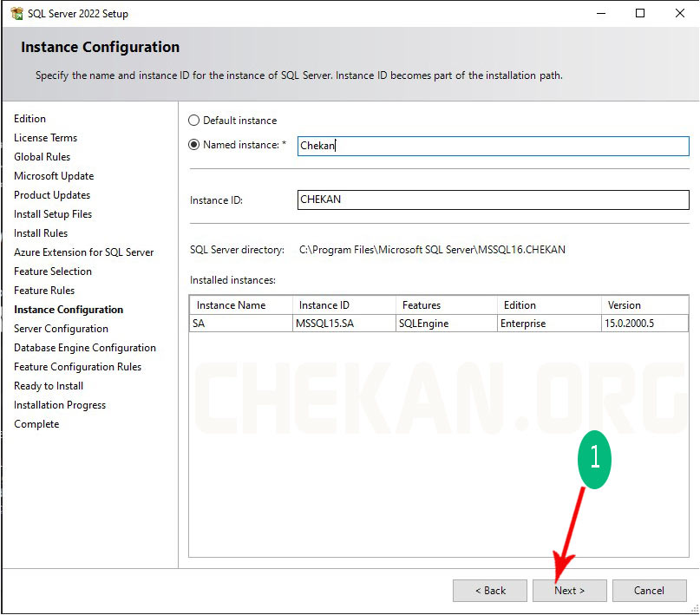Viewport: 700px width, 615px height.
Task: Select Installation Progress sidebar step
Action: coord(60,405)
